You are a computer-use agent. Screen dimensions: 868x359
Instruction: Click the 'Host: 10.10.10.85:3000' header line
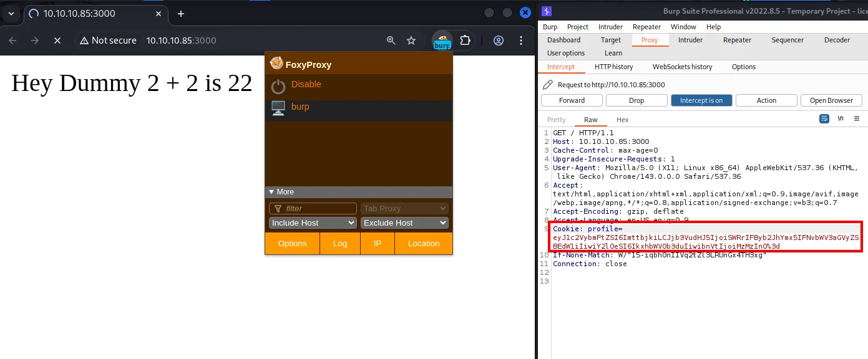[x=601, y=141]
